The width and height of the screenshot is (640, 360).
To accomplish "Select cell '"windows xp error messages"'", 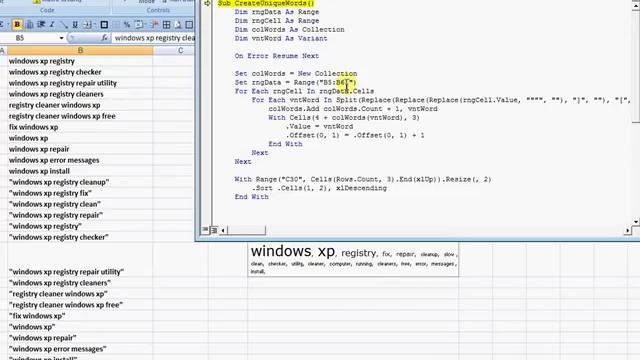I will point(80,349).
